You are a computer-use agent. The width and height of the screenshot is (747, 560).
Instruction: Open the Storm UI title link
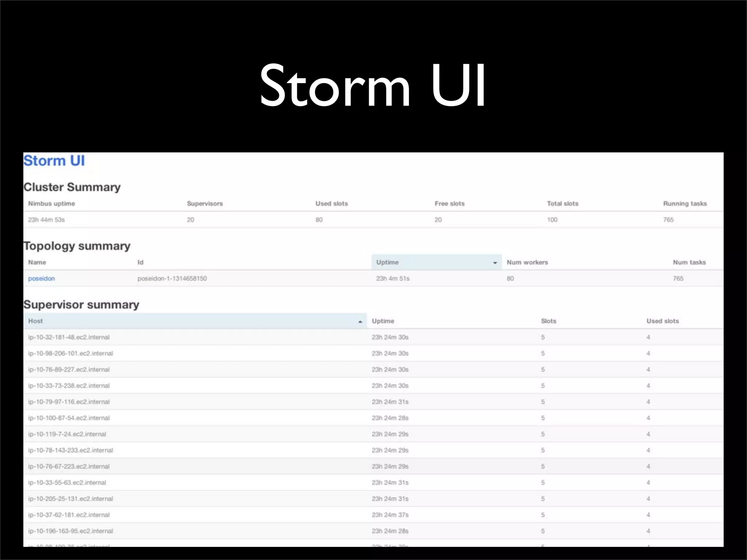pyautogui.click(x=54, y=161)
